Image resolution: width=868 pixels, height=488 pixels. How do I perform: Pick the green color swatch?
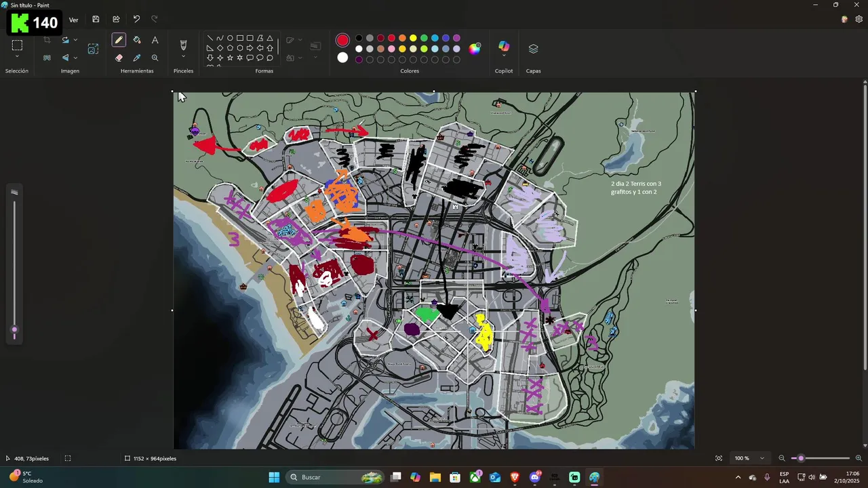point(424,38)
